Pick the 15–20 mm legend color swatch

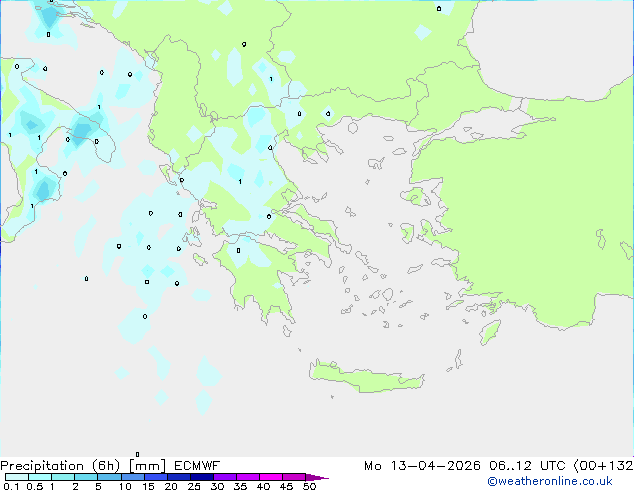coord(155,477)
